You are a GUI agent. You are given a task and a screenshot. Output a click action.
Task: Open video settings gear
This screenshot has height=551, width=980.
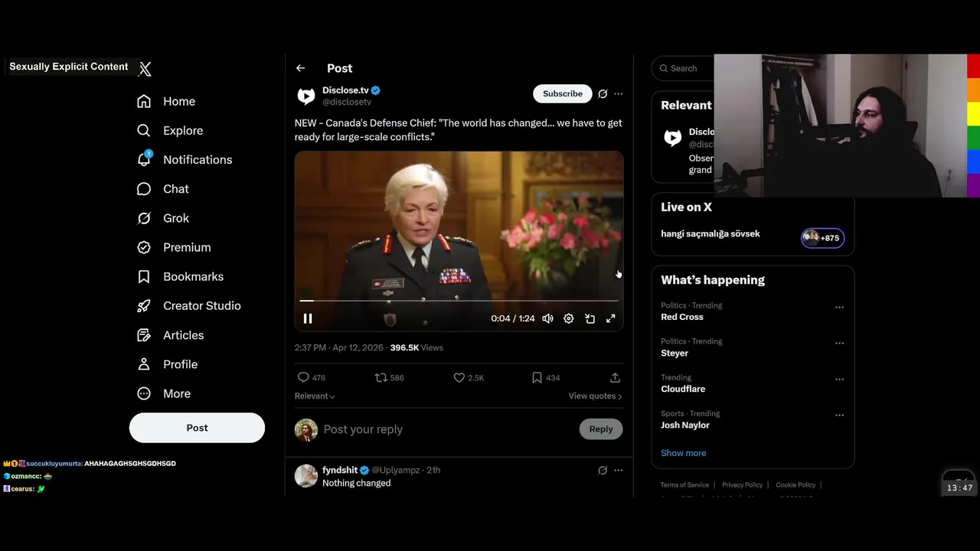[x=569, y=318]
